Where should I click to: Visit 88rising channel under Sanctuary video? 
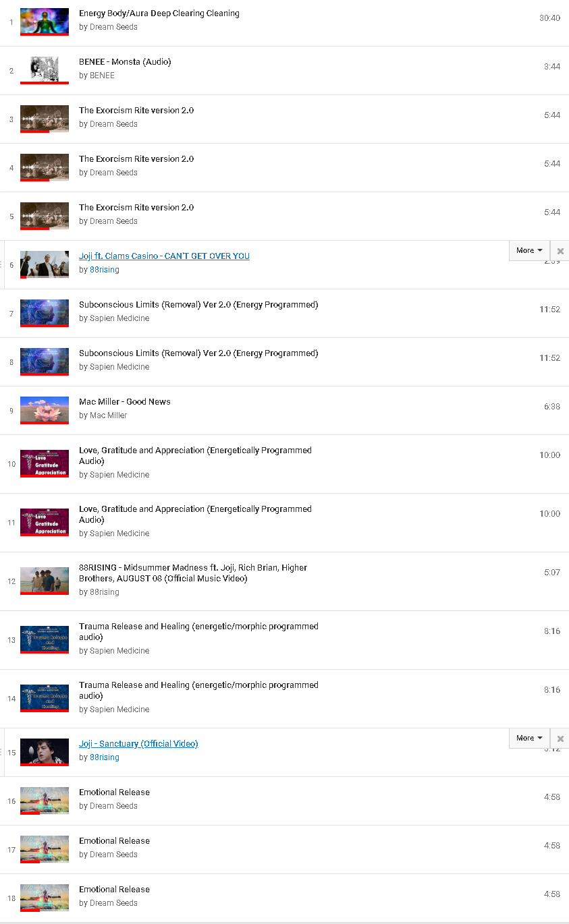coord(104,757)
